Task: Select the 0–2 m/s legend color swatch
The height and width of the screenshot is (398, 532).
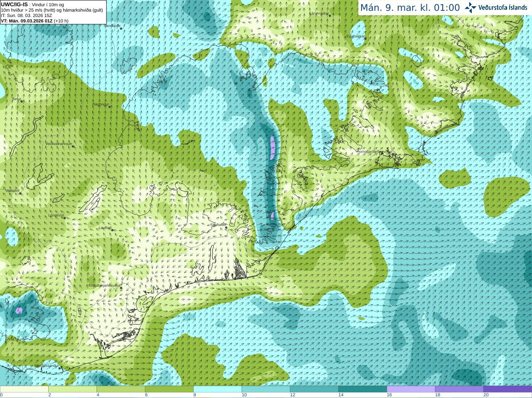Action: (x=24, y=389)
